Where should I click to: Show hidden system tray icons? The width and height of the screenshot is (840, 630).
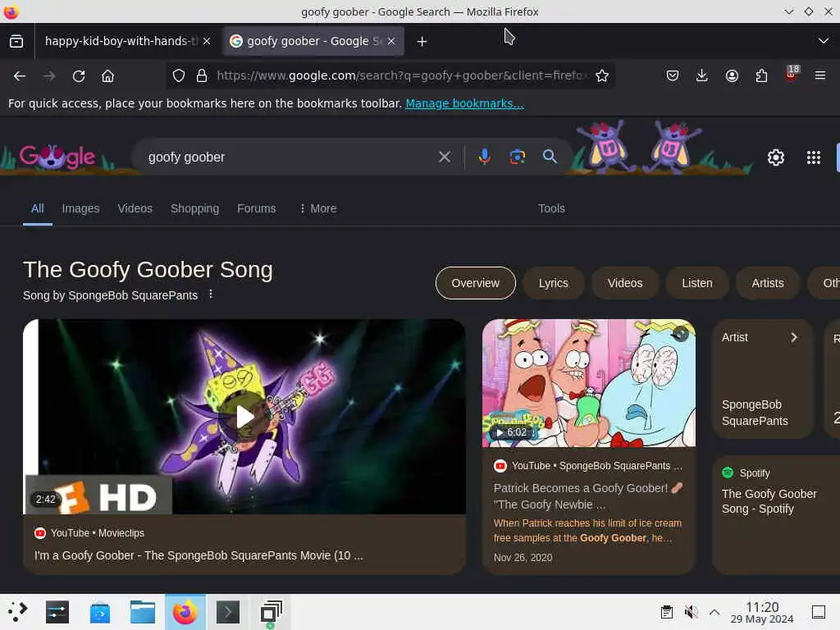pos(714,612)
